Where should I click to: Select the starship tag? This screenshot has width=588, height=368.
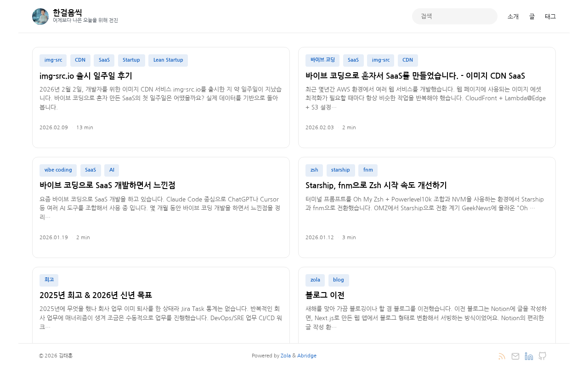[340, 170]
